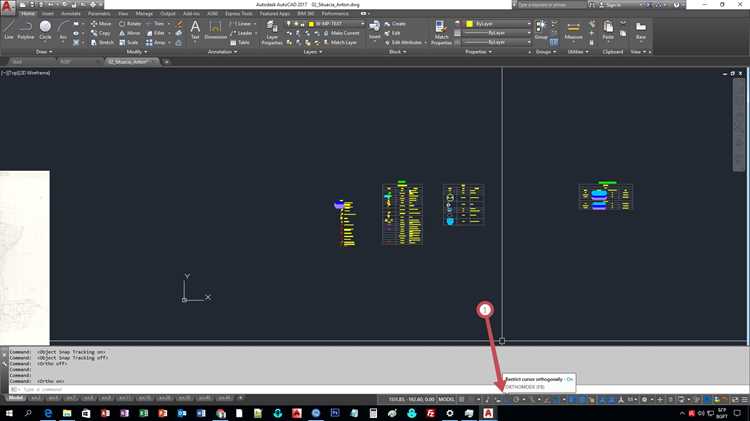Switch to the Annotate ribbon tab

(x=71, y=13)
